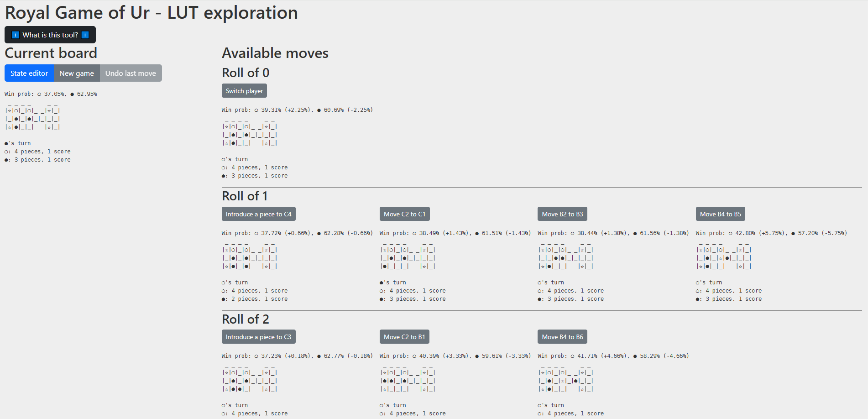This screenshot has width=868, height=419.
Task: Select the 'Move C2 to C1' move
Action: [x=404, y=214]
